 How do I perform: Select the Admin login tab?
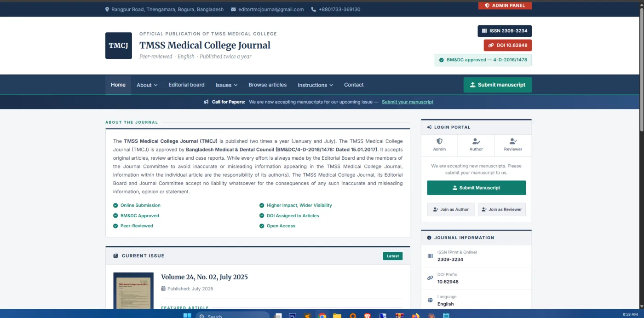[439, 145]
